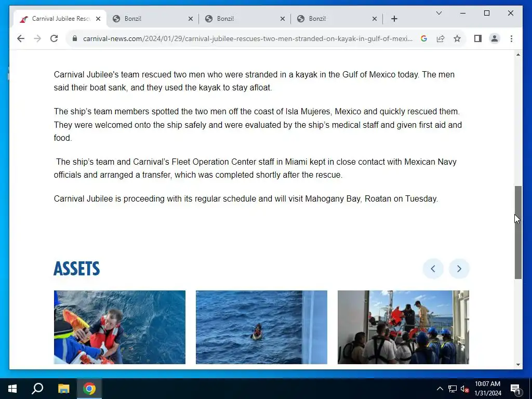Open a new tab with plus button
The image size is (532, 399).
(x=394, y=19)
